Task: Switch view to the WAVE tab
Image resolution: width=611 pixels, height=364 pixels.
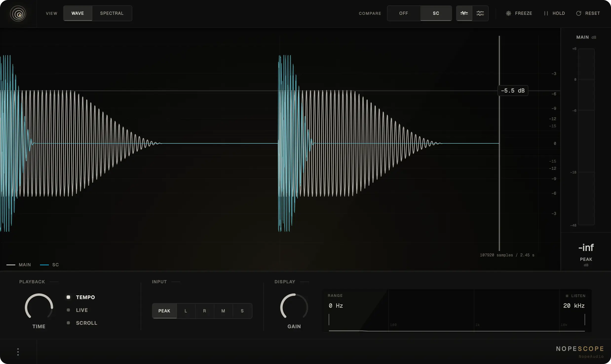Action: coord(78,13)
